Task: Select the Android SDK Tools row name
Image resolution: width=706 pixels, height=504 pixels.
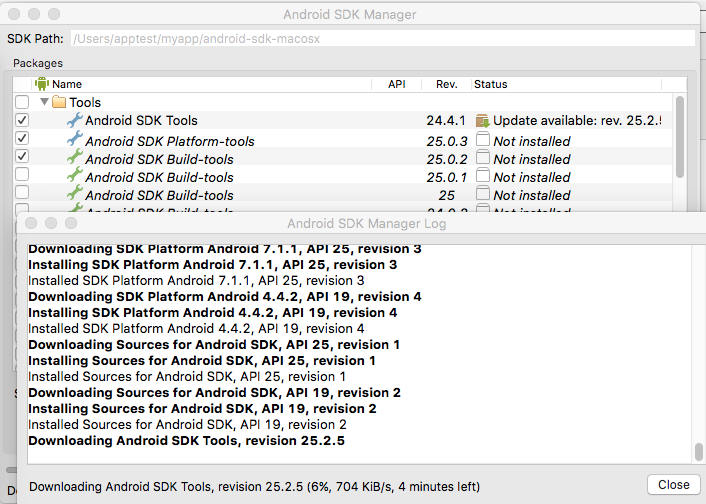Action: (141, 121)
